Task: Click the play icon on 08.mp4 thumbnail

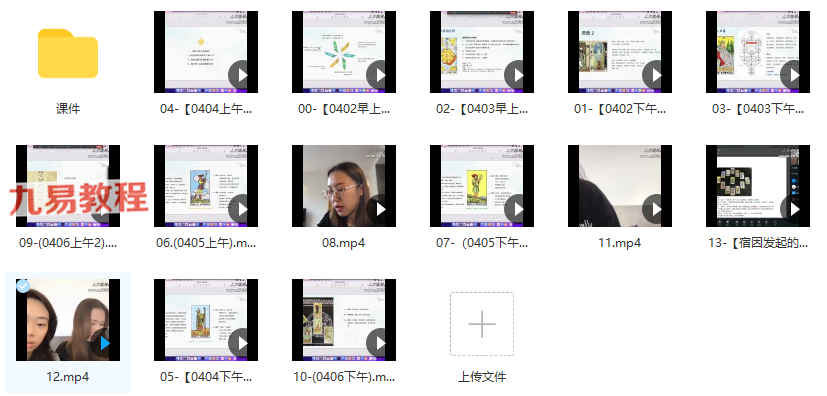Action: pos(379,209)
